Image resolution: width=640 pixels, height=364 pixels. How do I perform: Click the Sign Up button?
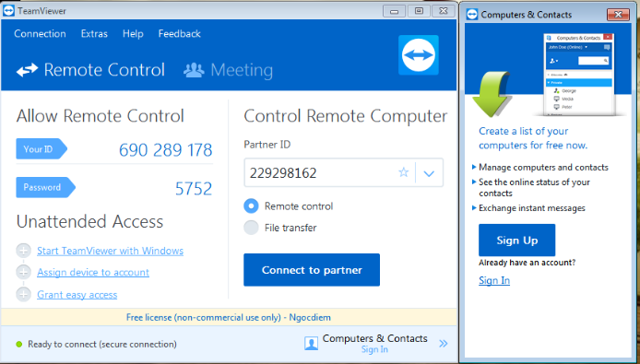(516, 240)
